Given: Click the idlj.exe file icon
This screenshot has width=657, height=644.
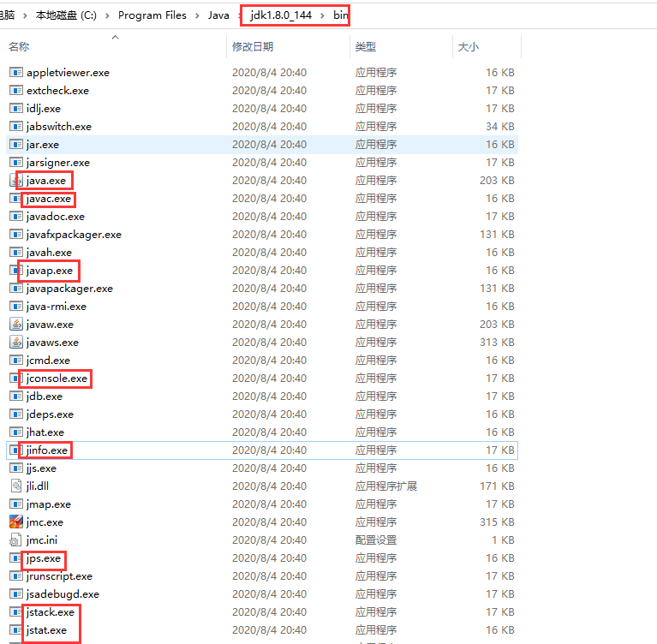Looking at the screenshot, I should (16, 109).
